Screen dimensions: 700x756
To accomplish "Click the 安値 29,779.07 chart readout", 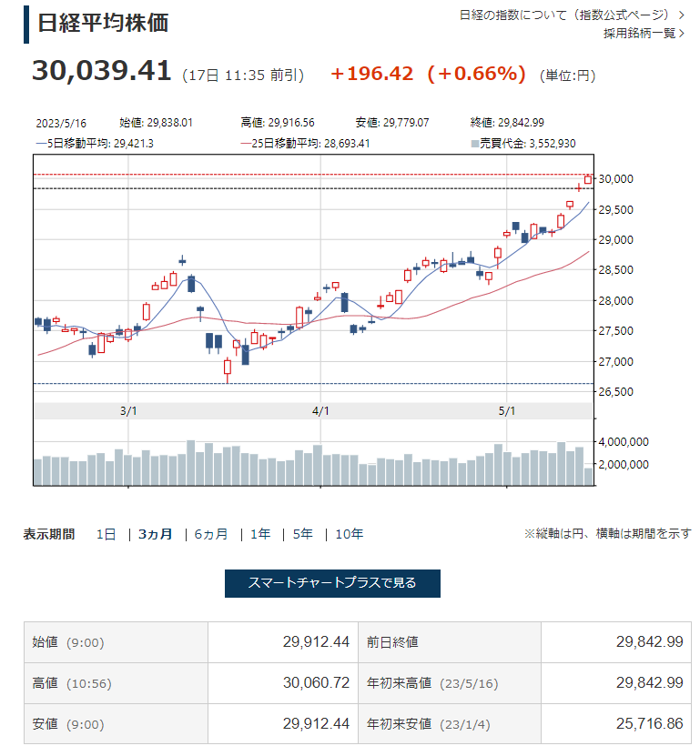I will (392, 123).
